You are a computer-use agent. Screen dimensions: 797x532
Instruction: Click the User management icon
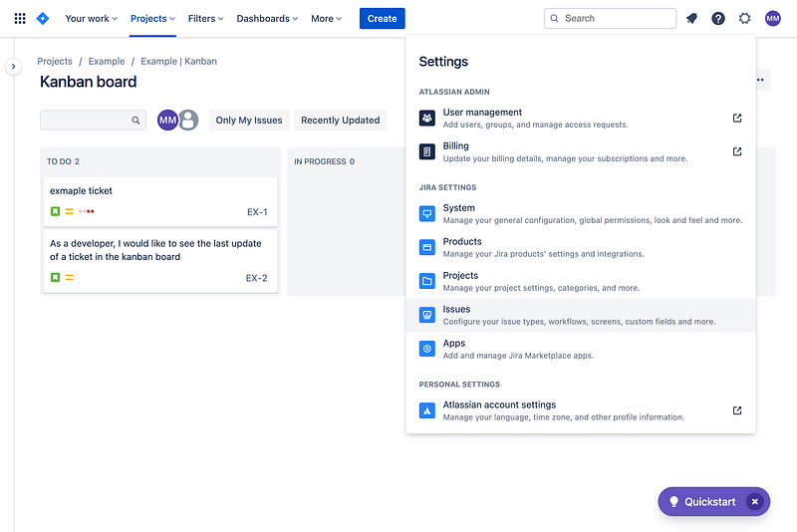tap(427, 118)
